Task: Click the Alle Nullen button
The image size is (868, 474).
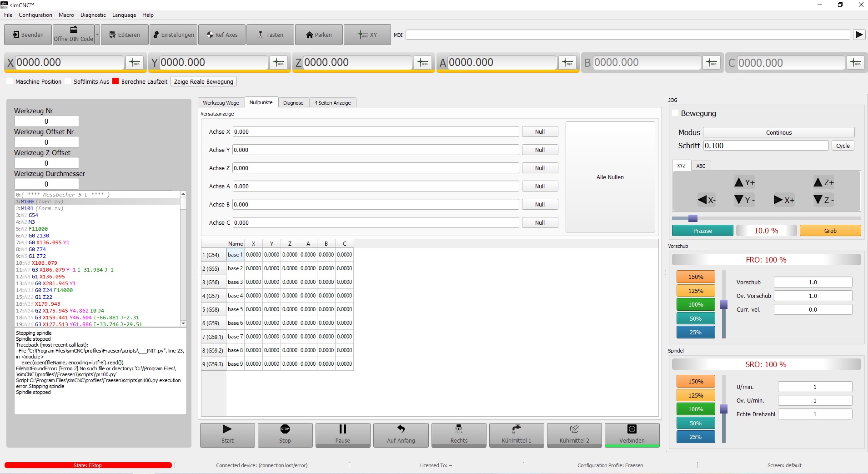Action: [x=610, y=177]
